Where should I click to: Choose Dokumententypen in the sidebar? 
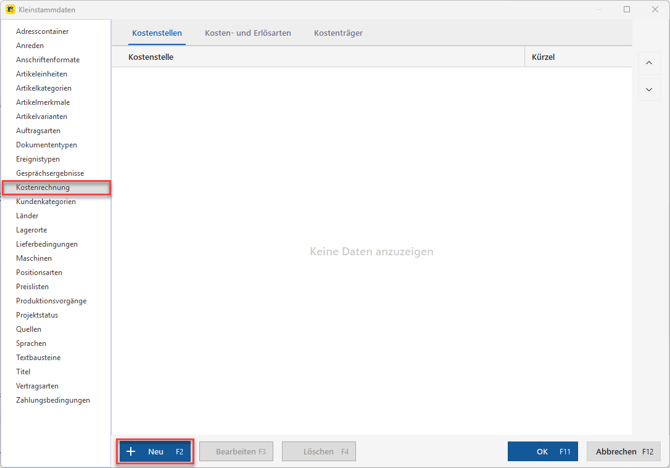[x=47, y=144]
